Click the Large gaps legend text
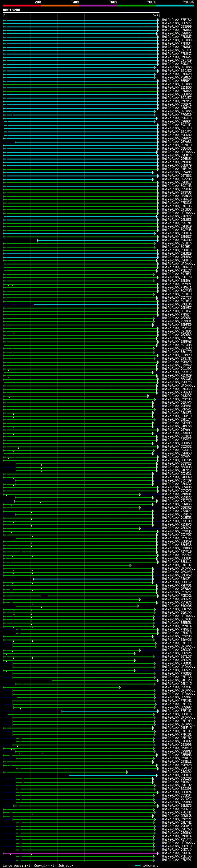Image resolution: width=197 pixels, height=868 pixels. tap(38, 865)
